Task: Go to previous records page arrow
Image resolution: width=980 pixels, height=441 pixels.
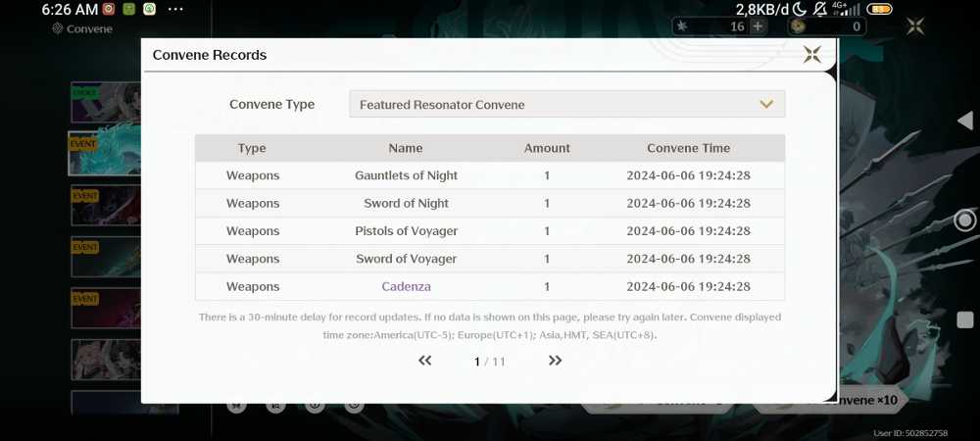Action: (x=425, y=361)
